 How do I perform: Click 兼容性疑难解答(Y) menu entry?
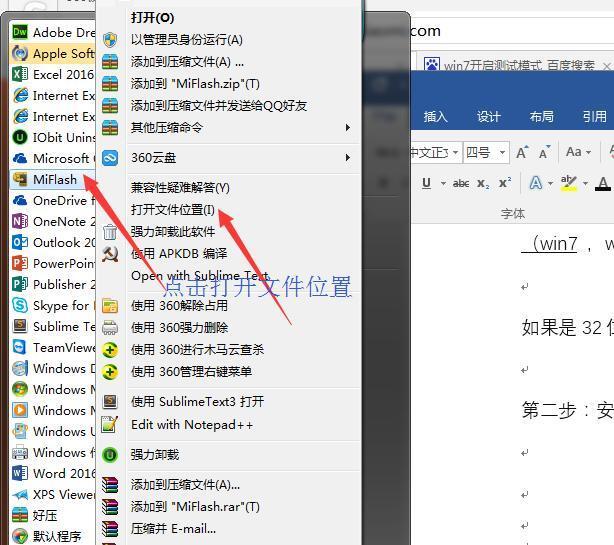pos(180,188)
